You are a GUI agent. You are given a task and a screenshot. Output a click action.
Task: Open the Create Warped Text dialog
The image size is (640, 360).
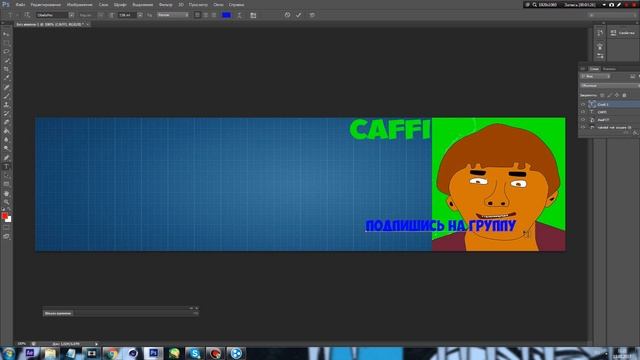click(x=239, y=15)
